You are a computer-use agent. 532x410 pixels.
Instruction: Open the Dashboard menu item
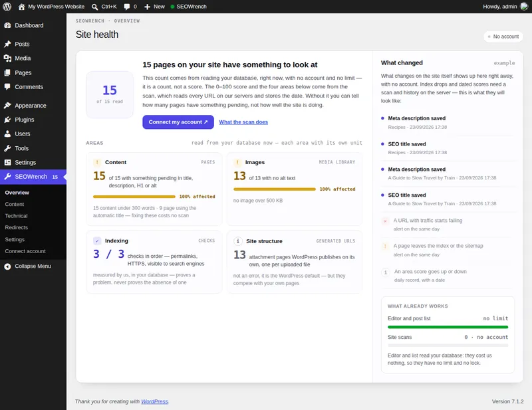tap(33, 25)
